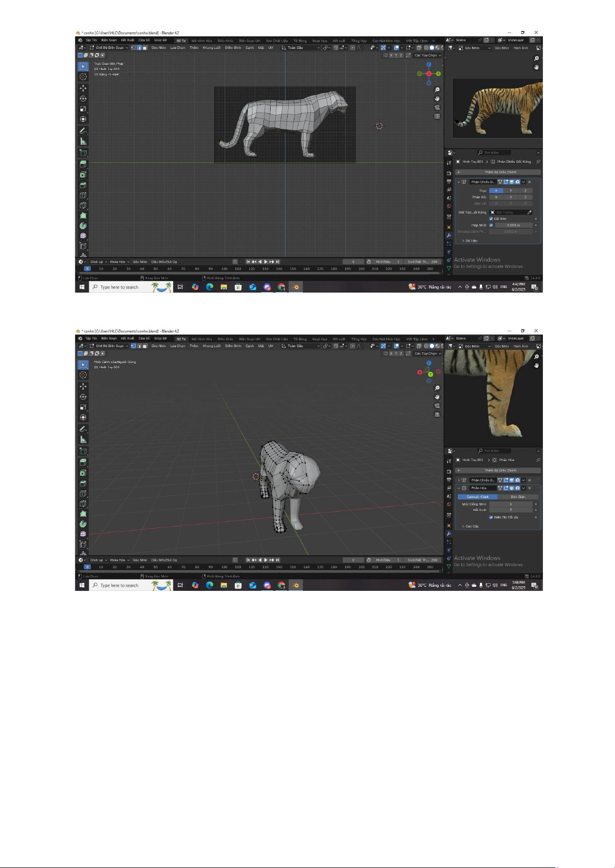Image resolution: width=615 pixels, height=868 pixels.
Task: Choose the Measure tool in lower screenshot
Action: click(83, 439)
